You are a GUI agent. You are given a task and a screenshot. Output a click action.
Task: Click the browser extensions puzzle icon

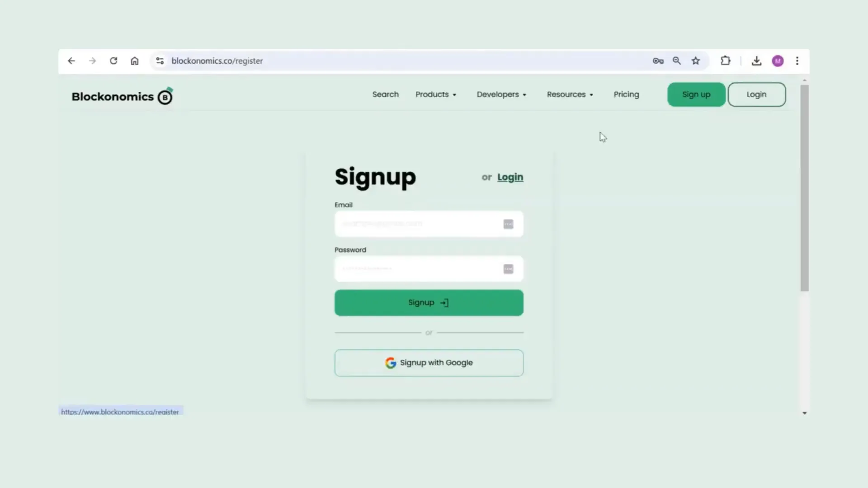click(726, 61)
